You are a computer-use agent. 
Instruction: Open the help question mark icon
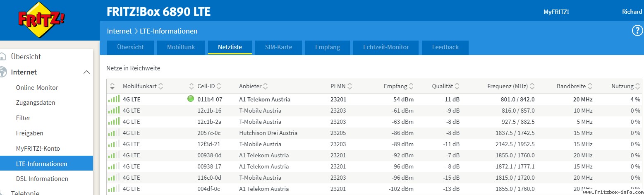pyautogui.click(x=637, y=31)
